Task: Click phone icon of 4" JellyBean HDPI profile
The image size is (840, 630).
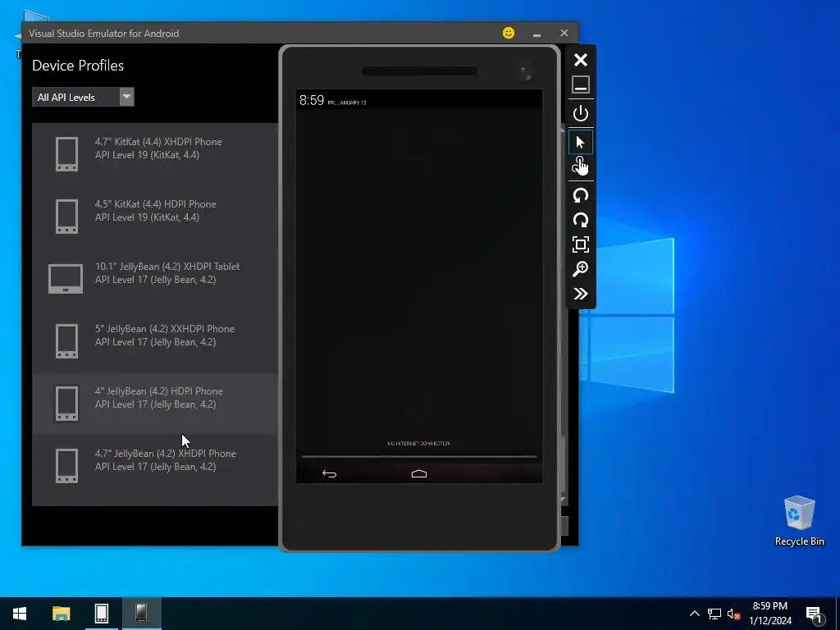Action: coord(67,403)
